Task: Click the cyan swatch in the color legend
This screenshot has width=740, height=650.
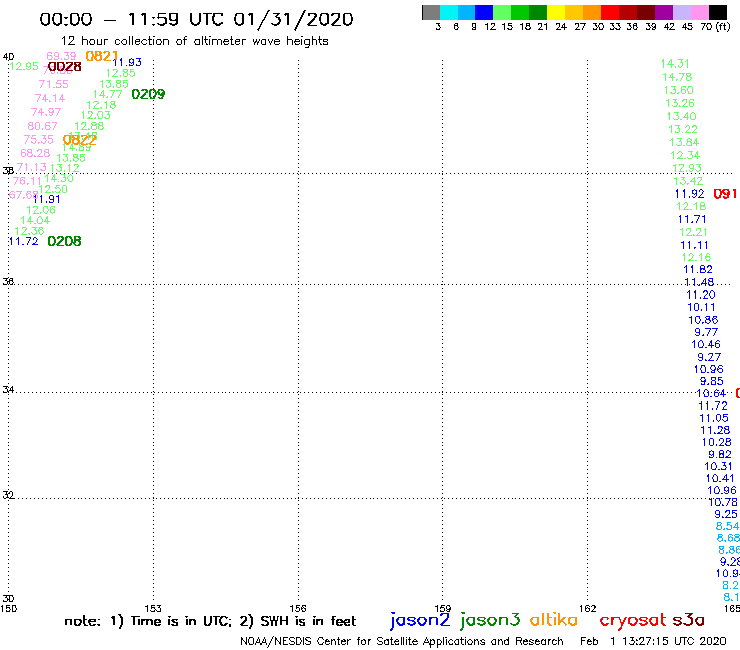Action: pos(449,12)
